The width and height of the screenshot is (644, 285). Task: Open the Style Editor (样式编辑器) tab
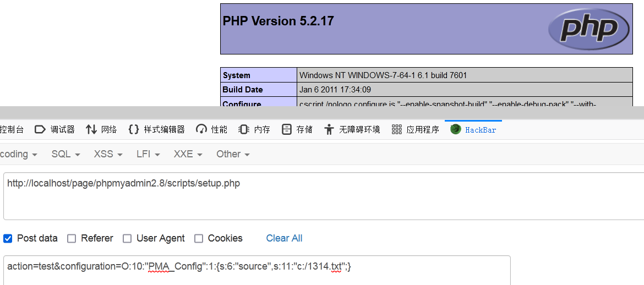point(156,130)
